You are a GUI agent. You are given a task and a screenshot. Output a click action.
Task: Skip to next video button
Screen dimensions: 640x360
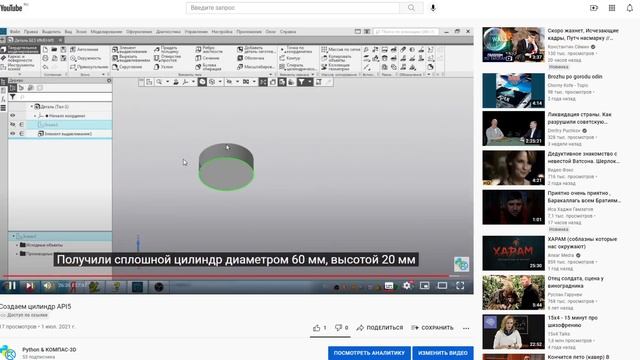pos(30,286)
